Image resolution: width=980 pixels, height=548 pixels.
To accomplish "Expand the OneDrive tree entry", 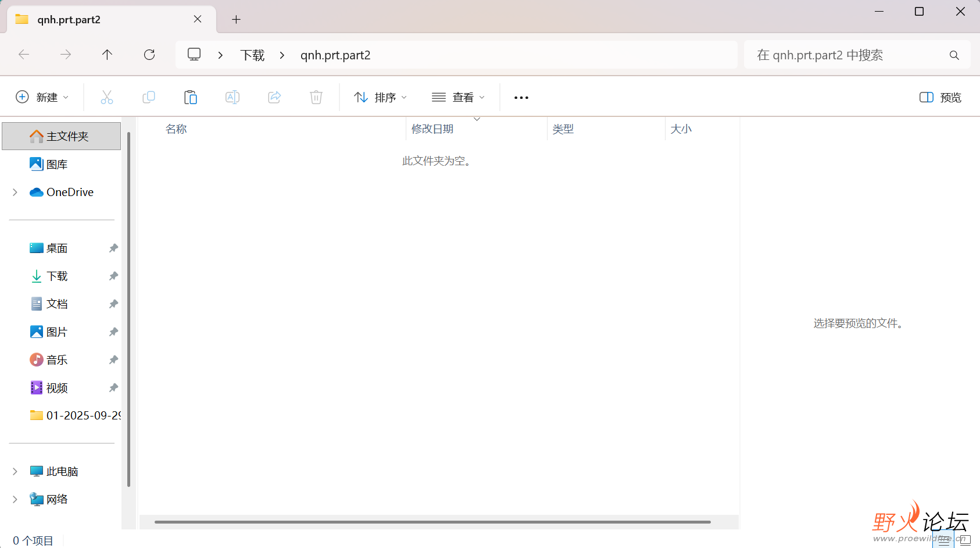I will (x=15, y=192).
